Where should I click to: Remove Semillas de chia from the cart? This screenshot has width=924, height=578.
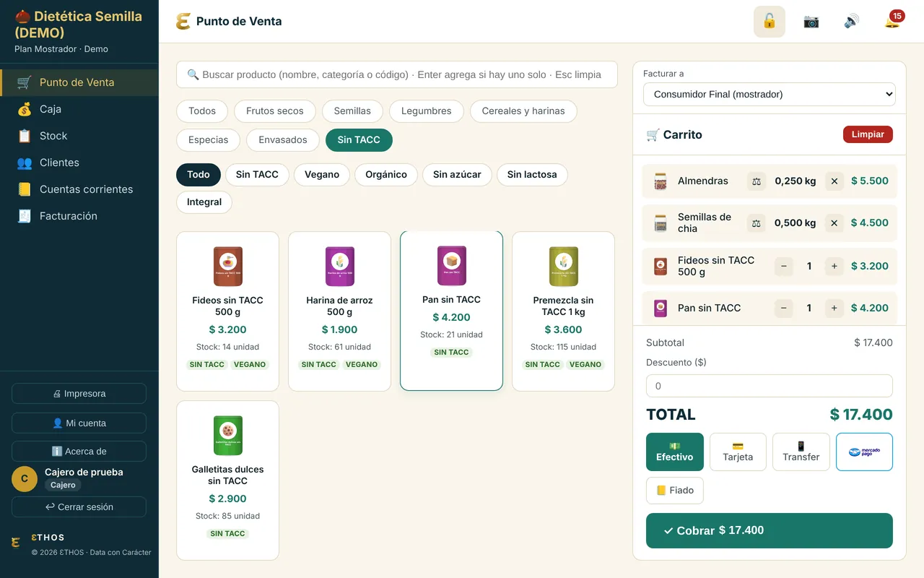[x=834, y=223]
